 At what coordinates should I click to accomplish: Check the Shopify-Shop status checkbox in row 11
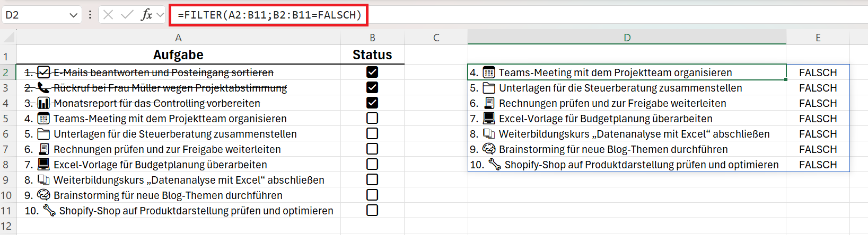click(372, 210)
